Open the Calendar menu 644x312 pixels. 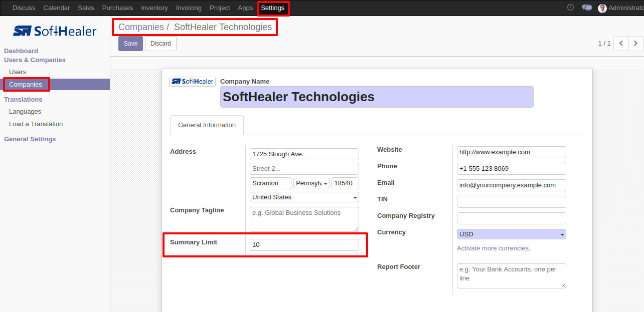(x=57, y=8)
